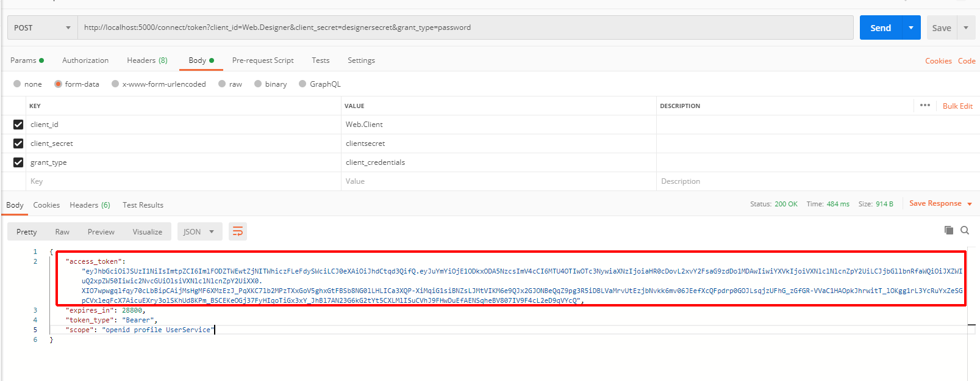This screenshot has height=381, width=980.
Task: Expand the Send button dropdown arrow
Action: click(x=911, y=27)
